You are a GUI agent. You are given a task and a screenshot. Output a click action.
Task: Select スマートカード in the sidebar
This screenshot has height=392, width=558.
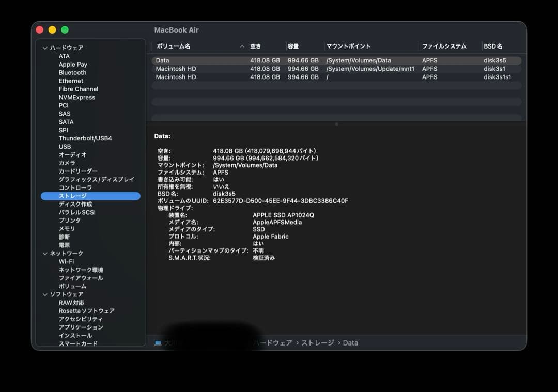(x=78, y=343)
